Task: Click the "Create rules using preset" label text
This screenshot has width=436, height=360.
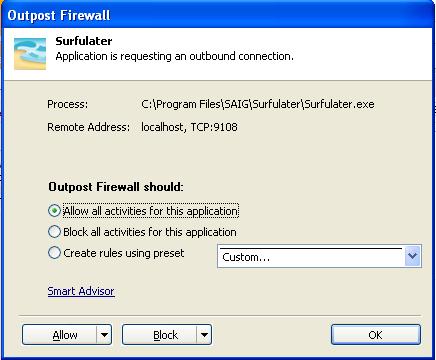Action: [x=124, y=253]
